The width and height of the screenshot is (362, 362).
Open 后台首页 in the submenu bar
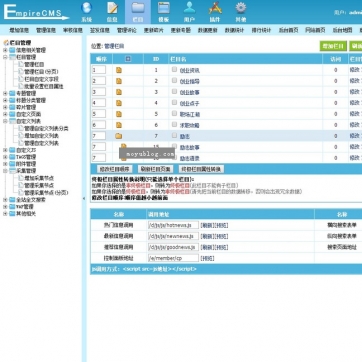click(x=288, y=30)
